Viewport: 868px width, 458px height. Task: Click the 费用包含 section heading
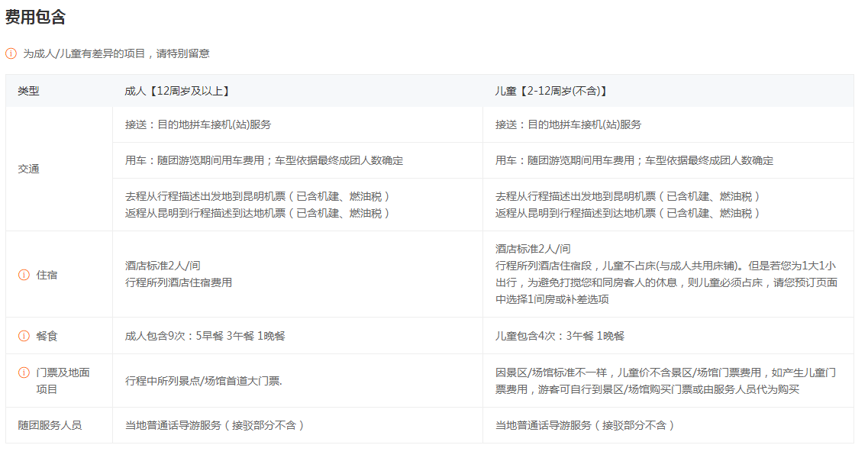pyautogui.click(x=35, y=18)
